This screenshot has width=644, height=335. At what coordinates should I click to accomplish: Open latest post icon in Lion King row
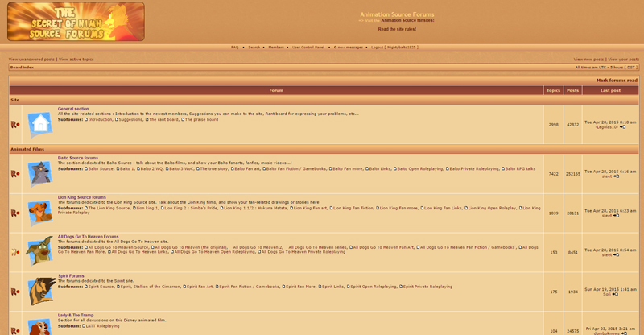[x=616, y=216]
